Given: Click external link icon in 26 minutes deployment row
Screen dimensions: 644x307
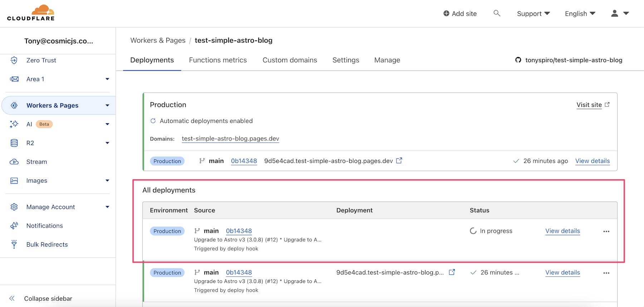Looking at the screenshot, I should [452, 272].
